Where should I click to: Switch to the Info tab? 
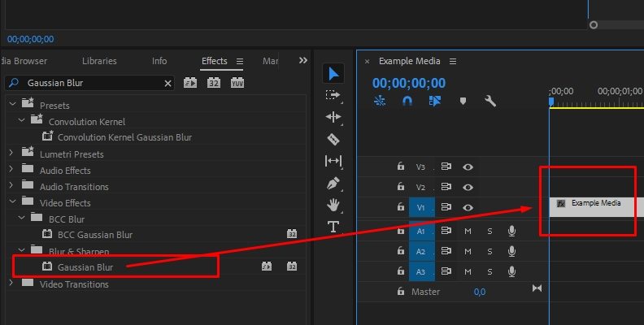tap(159, 61)
